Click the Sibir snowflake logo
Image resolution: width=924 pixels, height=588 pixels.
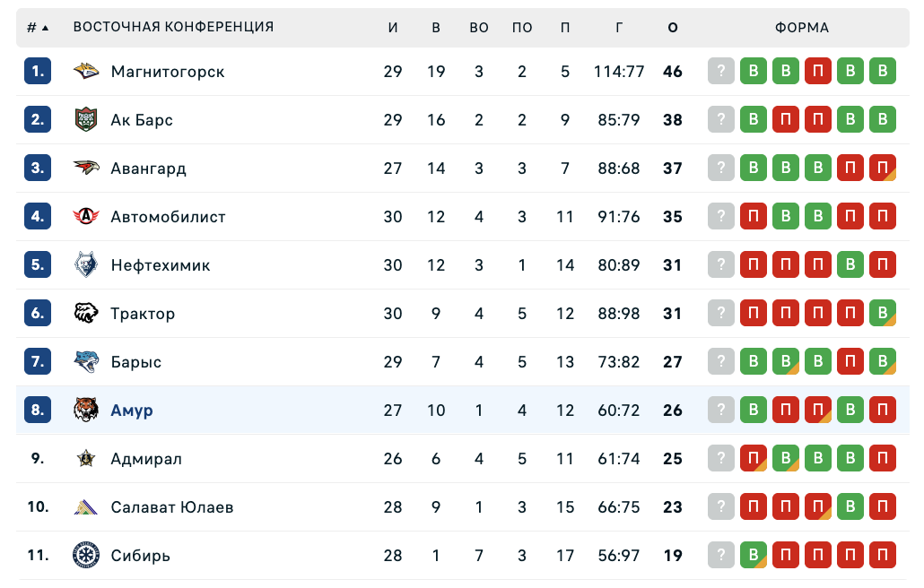pos(86,556)
